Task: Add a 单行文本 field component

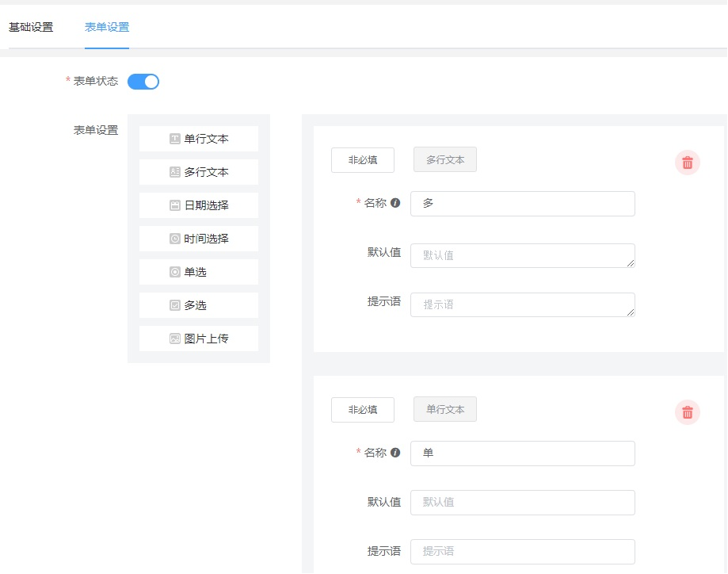Action: coord(199,139)
